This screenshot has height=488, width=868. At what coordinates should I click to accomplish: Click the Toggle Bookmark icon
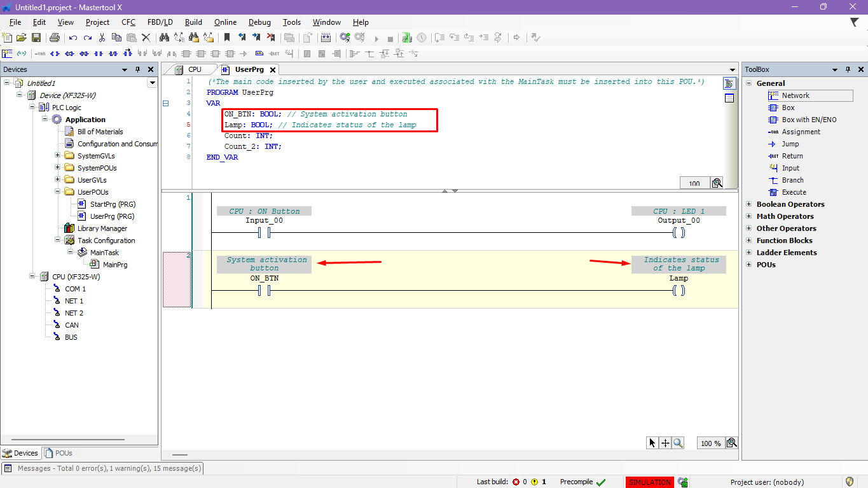pyautogui.click(x=226, y=38)
